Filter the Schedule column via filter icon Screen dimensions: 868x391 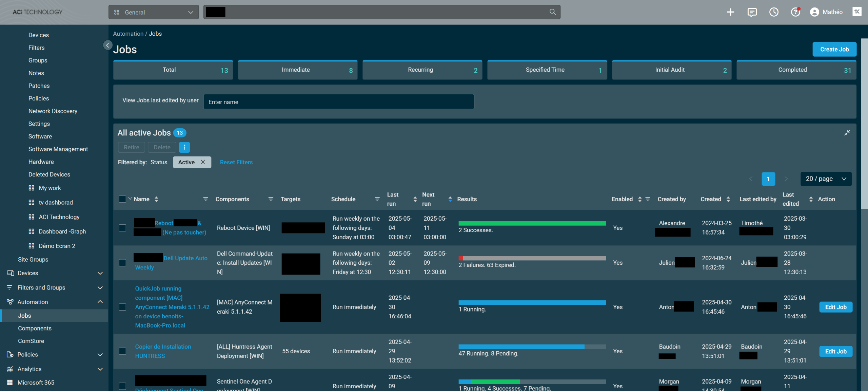pos(377,199)
